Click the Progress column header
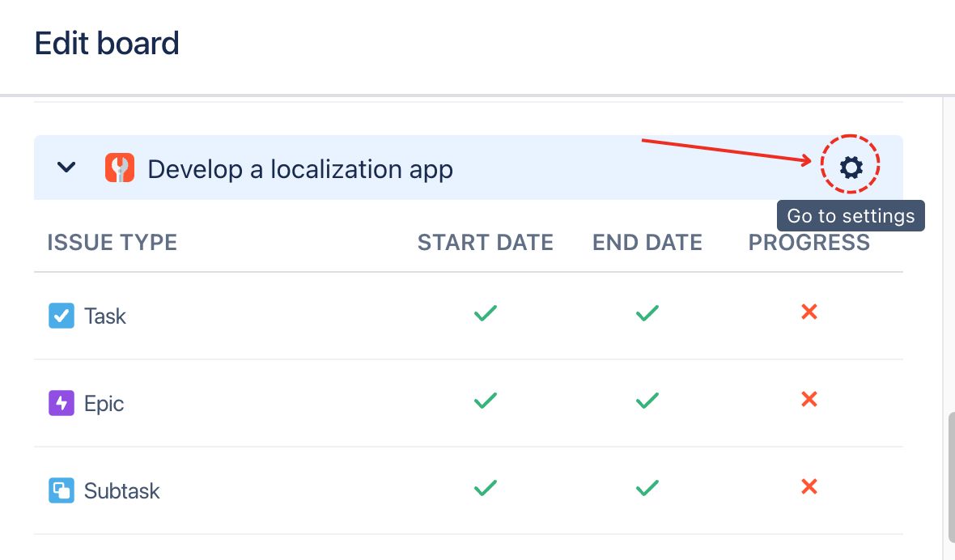 tap(809, 242)
